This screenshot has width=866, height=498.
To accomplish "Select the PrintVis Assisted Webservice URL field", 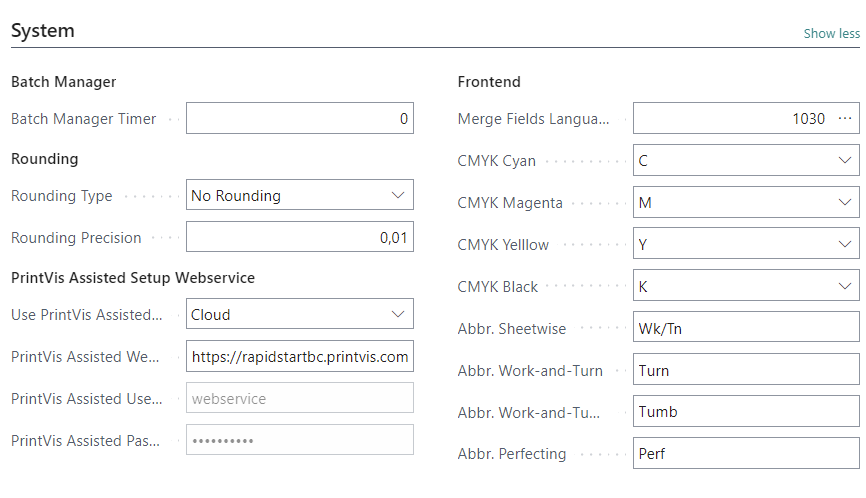I will click(299, 356).
